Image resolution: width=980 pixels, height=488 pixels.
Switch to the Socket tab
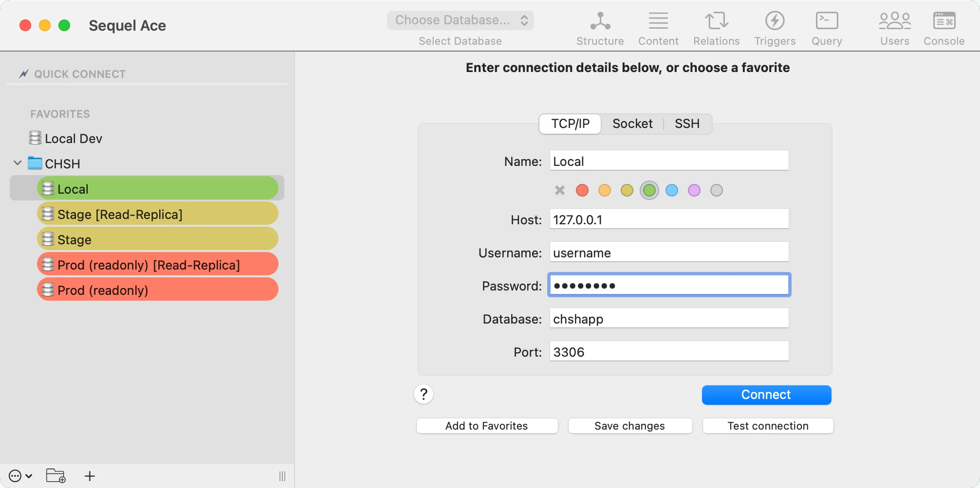[x=632, y=124]
